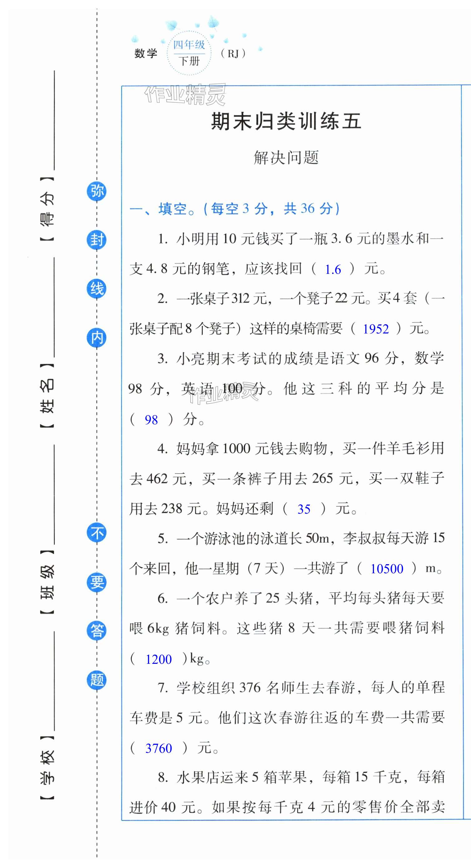The height and width of the screenshot is (868, 471).
Task: Click the blue circle labeled 弥
Action: 97,191
